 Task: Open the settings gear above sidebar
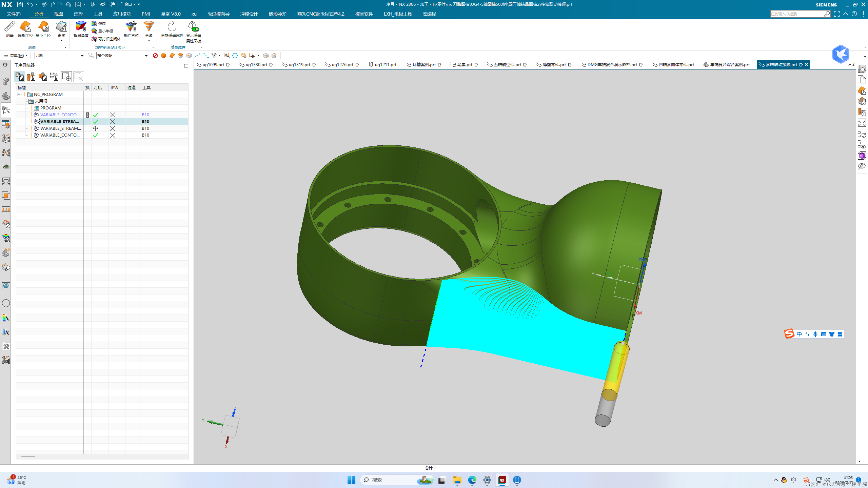pos(5,65)
